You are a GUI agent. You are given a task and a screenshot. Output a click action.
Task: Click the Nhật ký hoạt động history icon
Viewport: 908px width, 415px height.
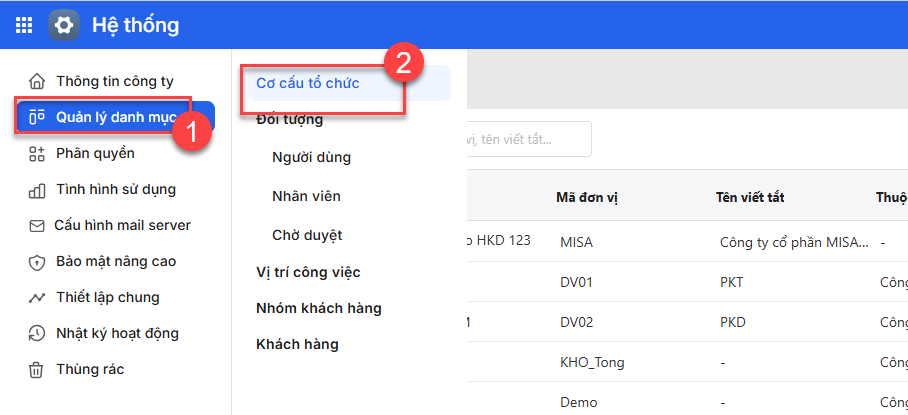pyautogui.click(x=37, y=334)
